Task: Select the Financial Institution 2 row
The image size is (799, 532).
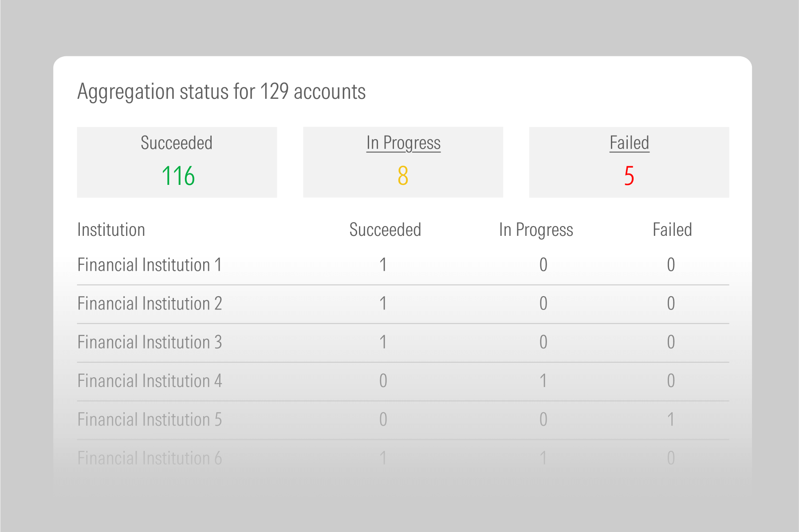Action: pos(150,304)
